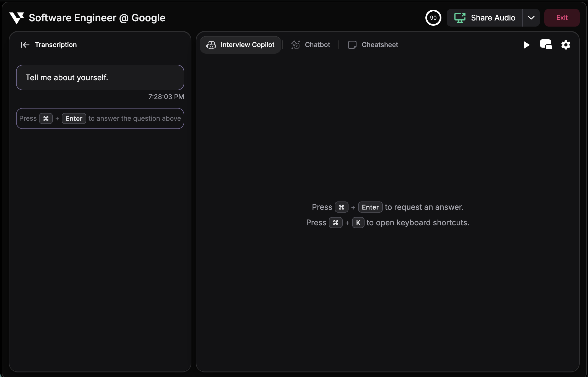Open the Cheatsheet tab
The width and height of the screenshot is (588, 377).
tap(373, 45)
